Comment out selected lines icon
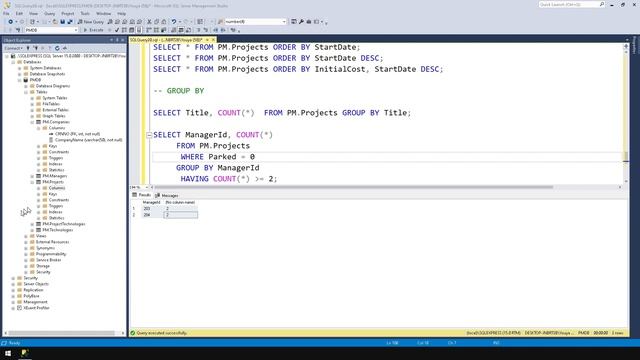The height and width of the screenshot is (360, 640). [198, 30]
